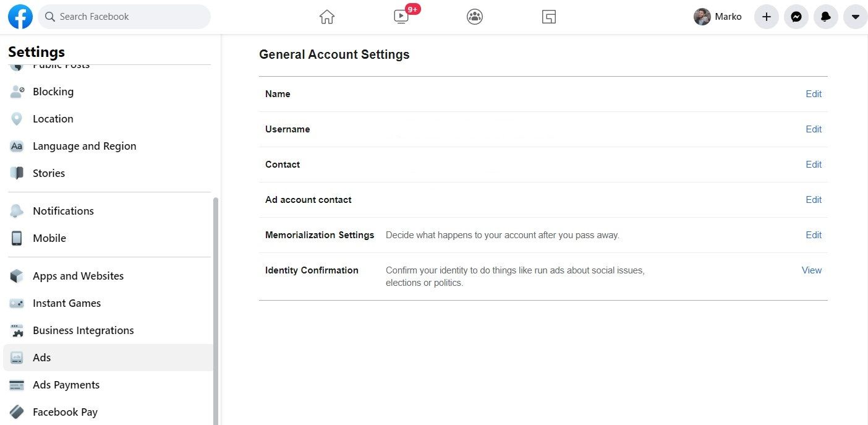Open the Messenger icon
Viewport: 868px width, 425px height.
(796, 17)
